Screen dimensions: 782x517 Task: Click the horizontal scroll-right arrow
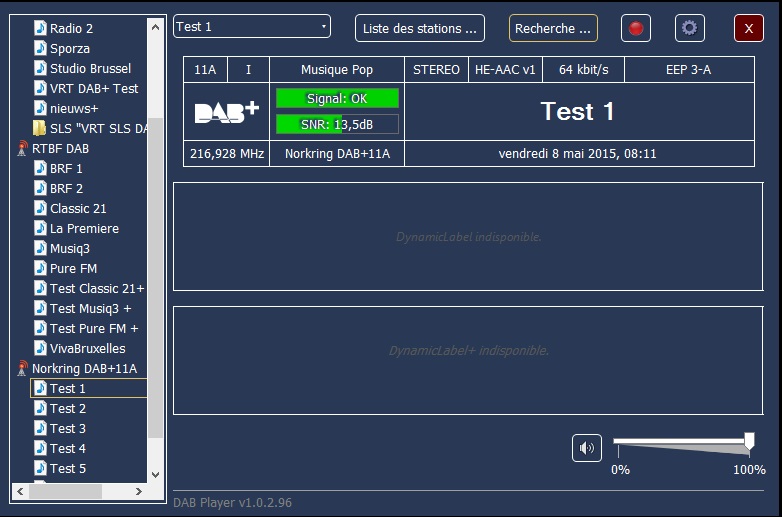pyautogui.click(x=139, y=491)
